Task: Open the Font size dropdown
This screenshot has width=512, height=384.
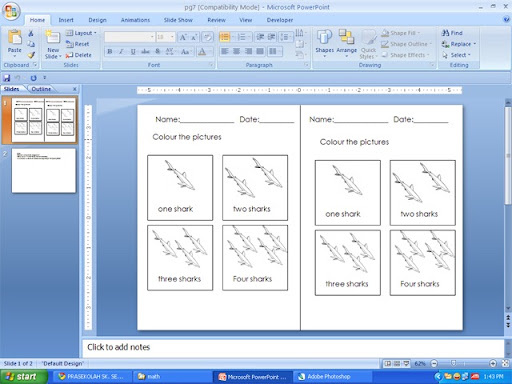Action: (x=172, y=37)
